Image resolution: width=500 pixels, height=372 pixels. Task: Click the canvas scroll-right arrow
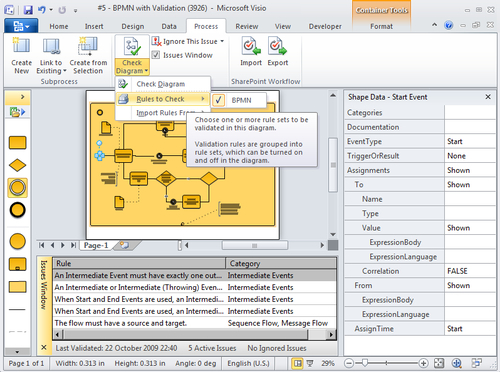coord(322,245)
